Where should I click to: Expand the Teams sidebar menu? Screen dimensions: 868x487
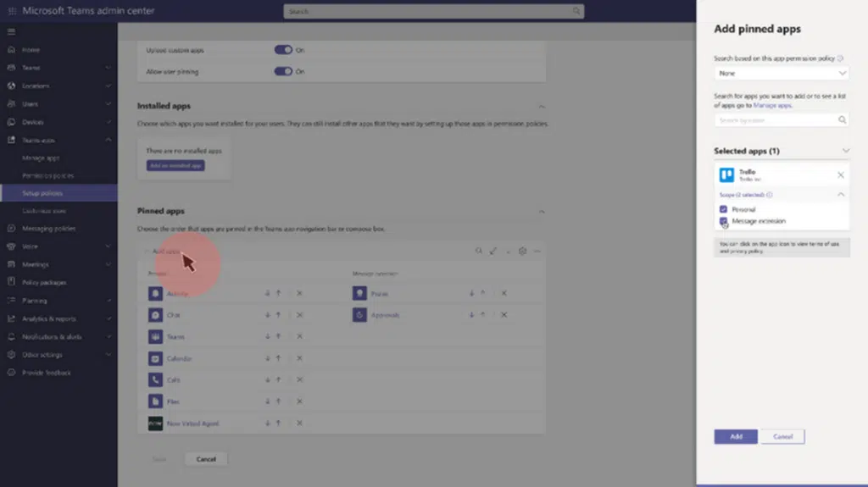(108, 68)
